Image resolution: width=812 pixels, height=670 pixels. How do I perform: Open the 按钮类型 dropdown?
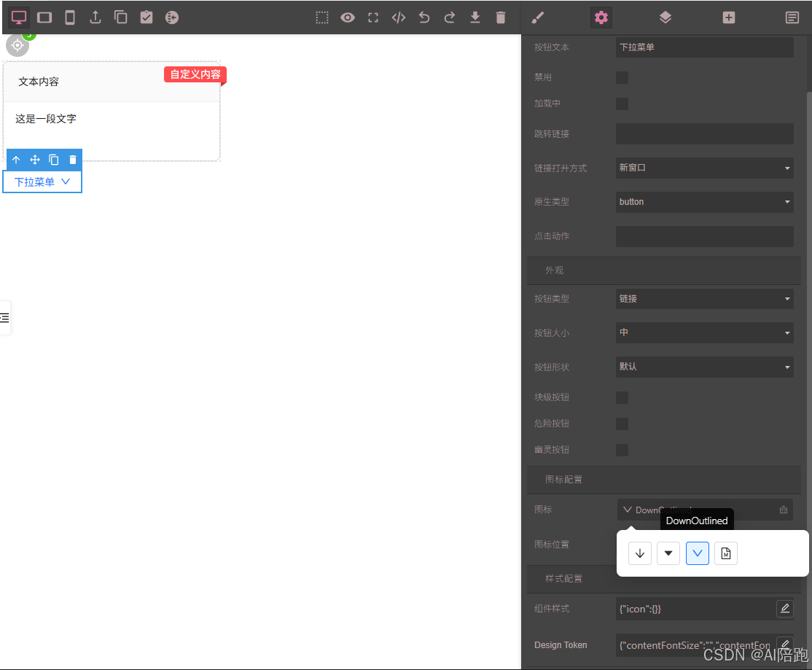704,299
